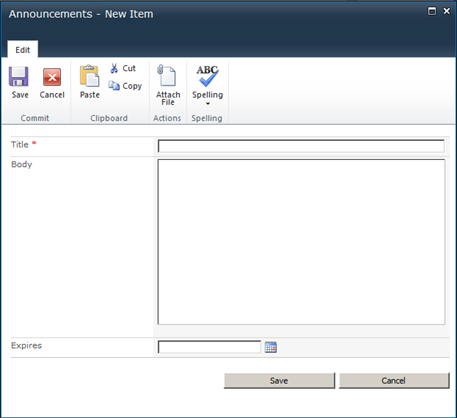Click the red X Cancel ribbon icon
Screen dimensions: 457x418
point(52,77)
